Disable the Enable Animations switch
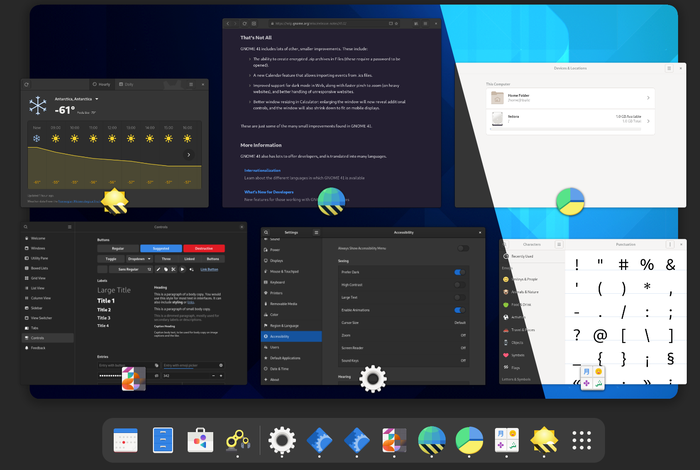 point(460,310)
